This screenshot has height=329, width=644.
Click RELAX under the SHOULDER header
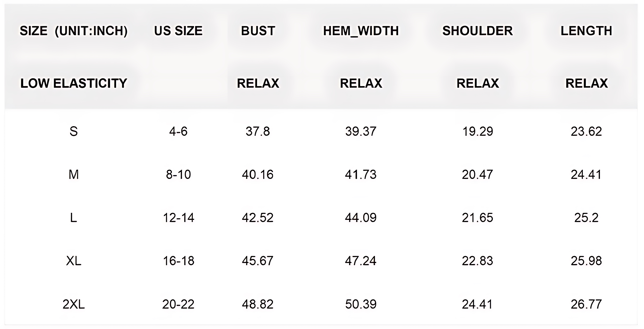click(478, 83)
